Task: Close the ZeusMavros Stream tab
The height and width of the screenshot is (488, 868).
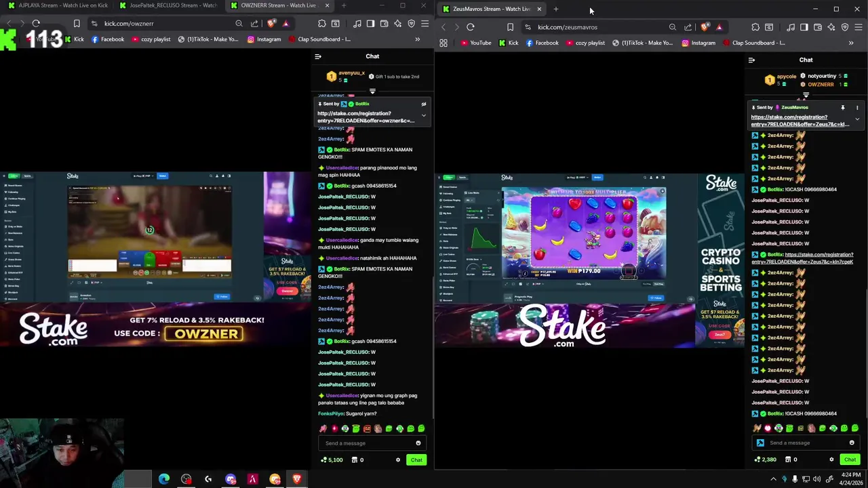Action: point(539,9)
